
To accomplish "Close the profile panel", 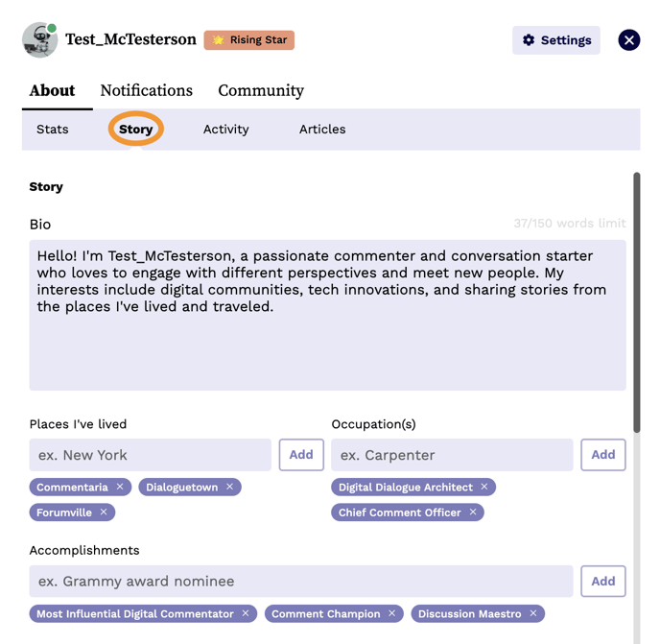I will [x=628, y=40].
